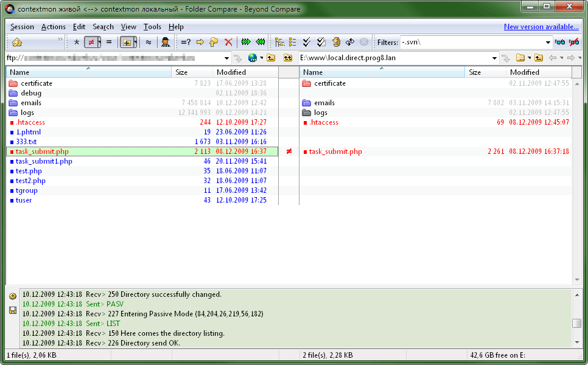Run Compare Contents with the =? icon

click(186, 43)
